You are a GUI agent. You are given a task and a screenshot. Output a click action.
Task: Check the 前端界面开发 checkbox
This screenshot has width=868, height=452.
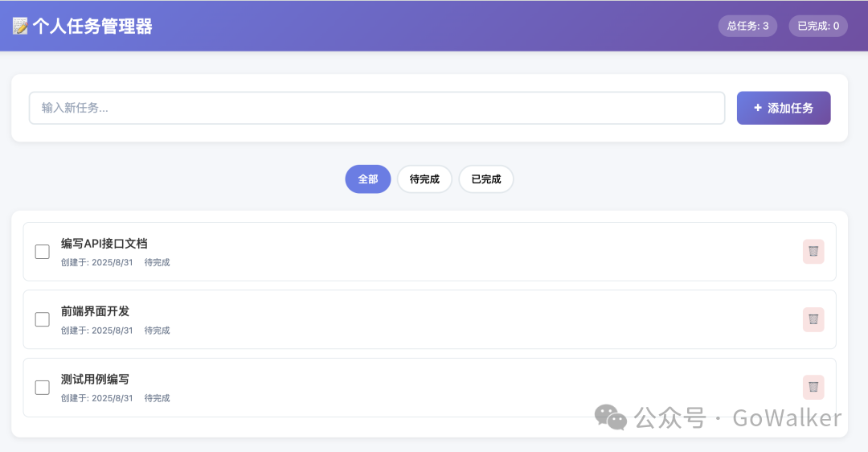(x=42, y=319)
